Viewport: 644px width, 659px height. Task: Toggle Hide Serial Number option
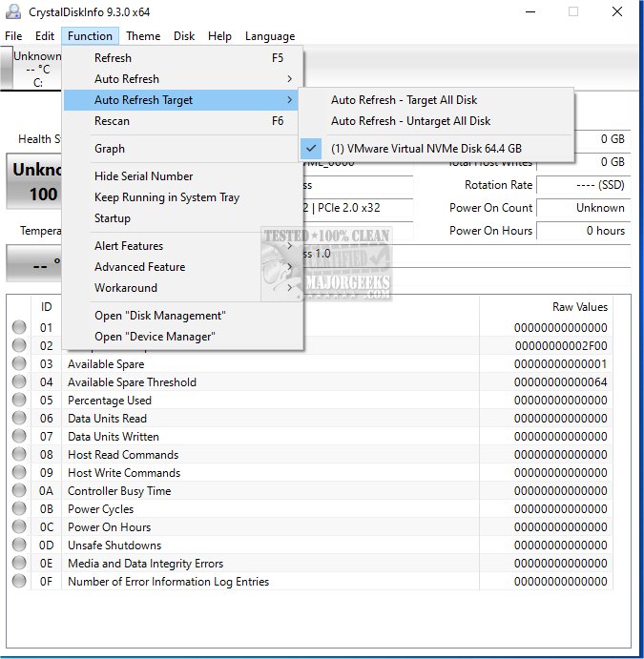tap(143, 176)
